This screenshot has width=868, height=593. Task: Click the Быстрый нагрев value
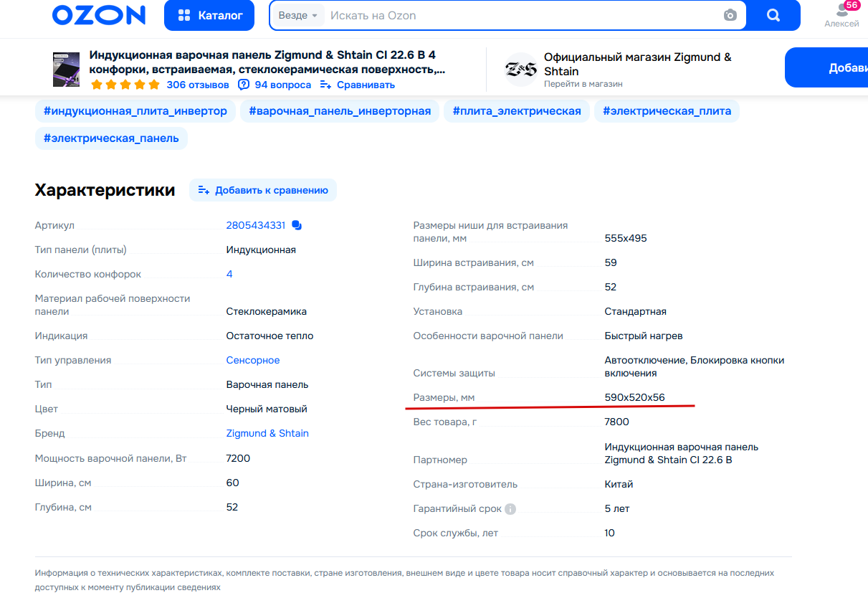click(644, 336)
